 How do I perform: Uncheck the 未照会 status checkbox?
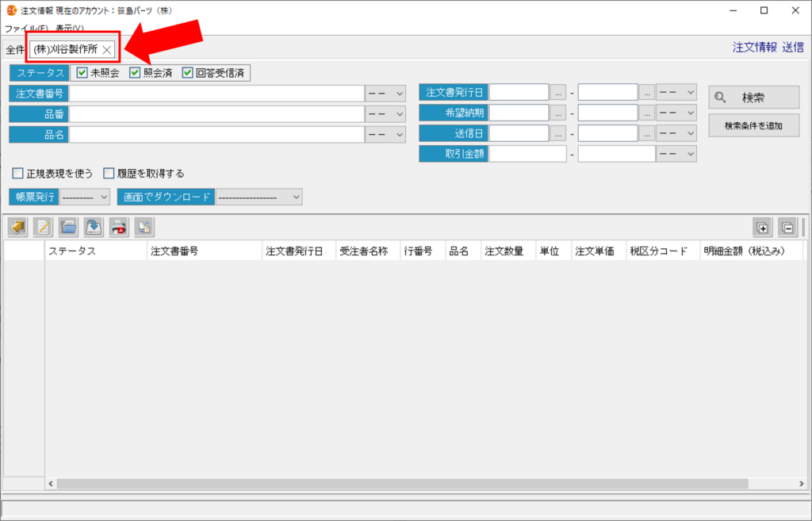click(82, 73)
